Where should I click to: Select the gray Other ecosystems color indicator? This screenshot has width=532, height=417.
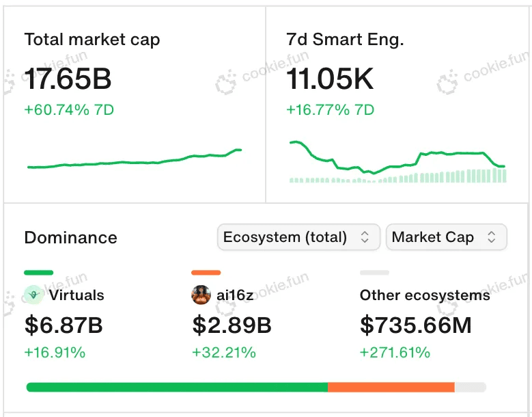tap(374, 272)
